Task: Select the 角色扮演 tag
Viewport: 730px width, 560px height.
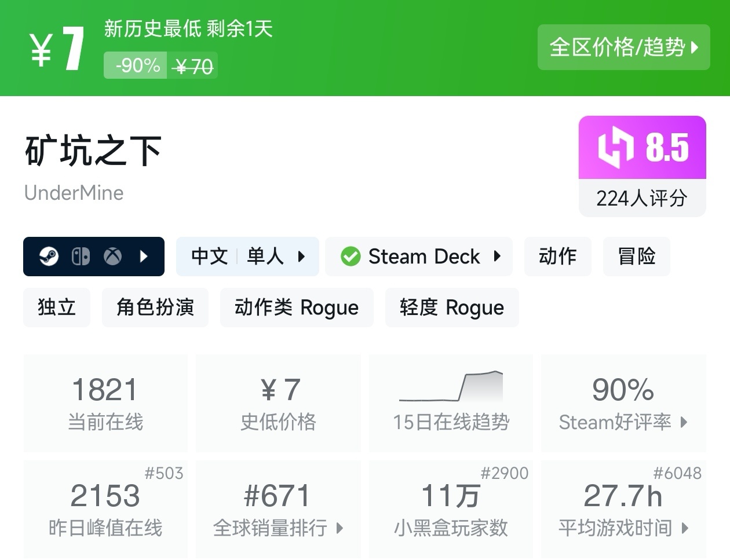Action: (x=155, y=307)
